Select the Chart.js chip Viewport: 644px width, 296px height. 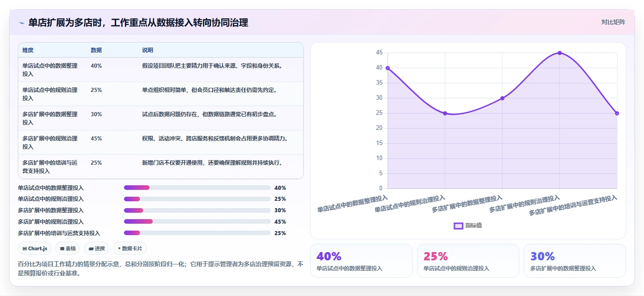[35, 248]
